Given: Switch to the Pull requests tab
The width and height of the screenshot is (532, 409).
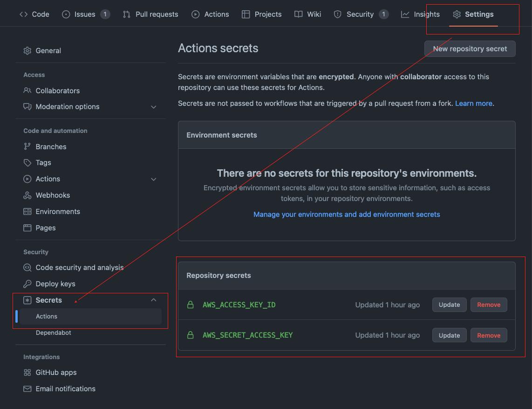Looking at the screenshot, I should (150, 14).
